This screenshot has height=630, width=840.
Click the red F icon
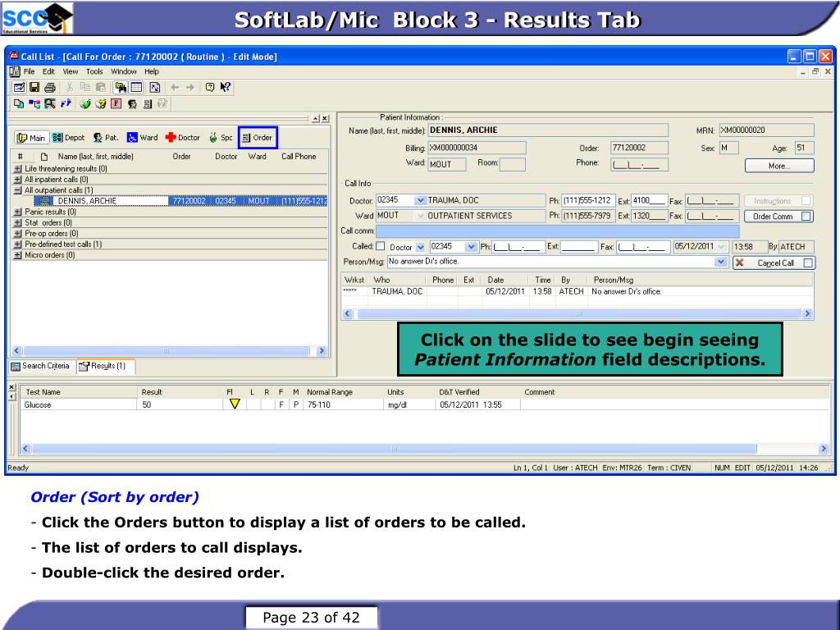point(116,104)
